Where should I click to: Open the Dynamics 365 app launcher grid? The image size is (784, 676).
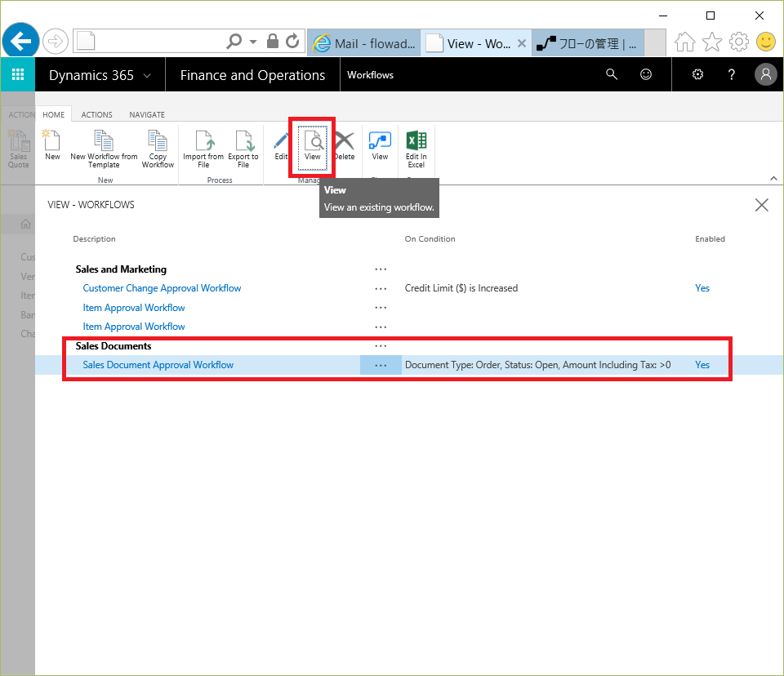click(x=18, y=74)
